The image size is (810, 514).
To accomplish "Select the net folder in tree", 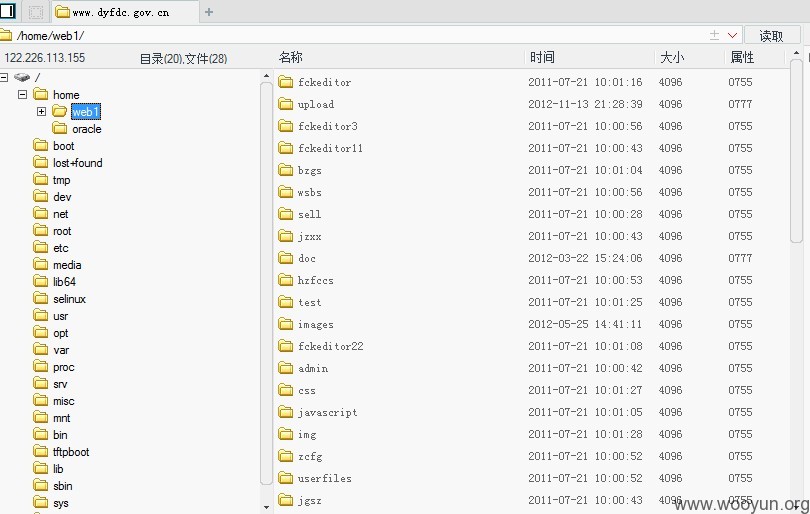I will pos(60,214).
